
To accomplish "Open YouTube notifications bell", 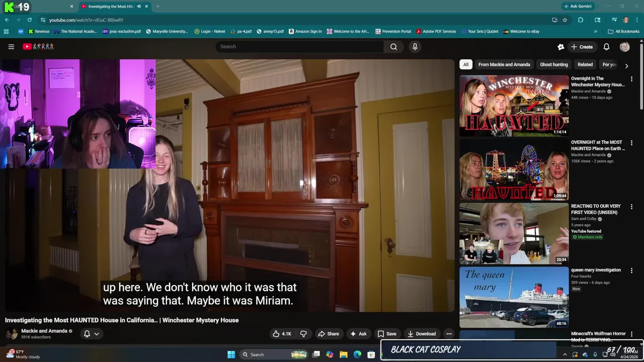I will (x=606, y=47).
